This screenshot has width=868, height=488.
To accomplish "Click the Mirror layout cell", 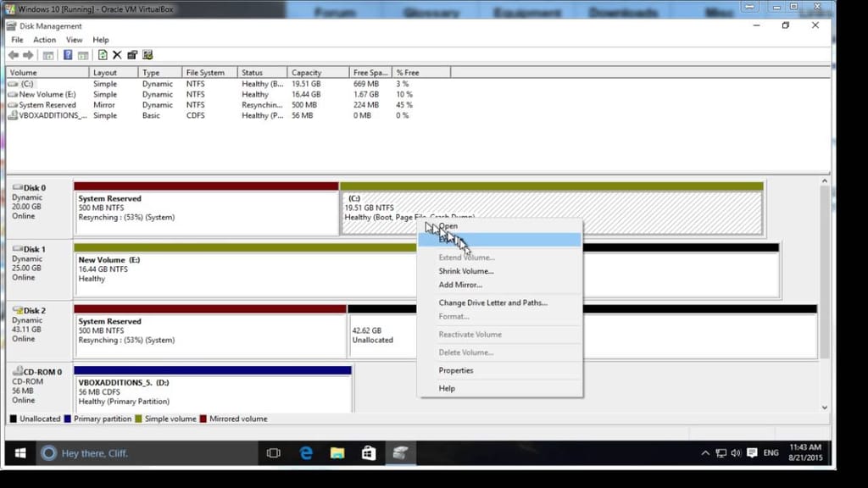I will coord(104,105).
